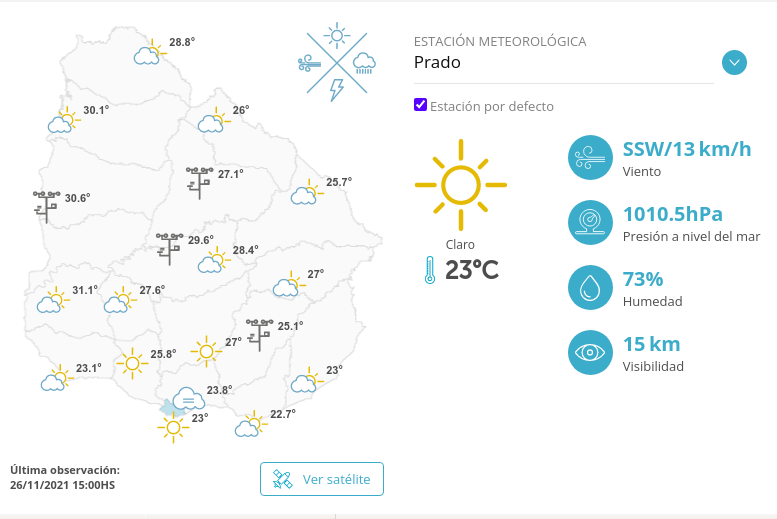Click the visibility eye icon beside 15 km
Viewport: 777px width, 519px height.
(590, 352)
